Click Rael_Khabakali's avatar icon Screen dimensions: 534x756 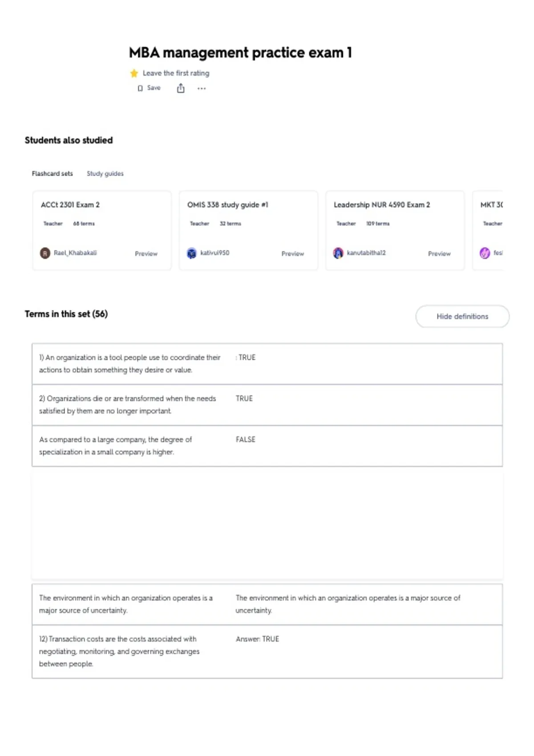point(45,253)
